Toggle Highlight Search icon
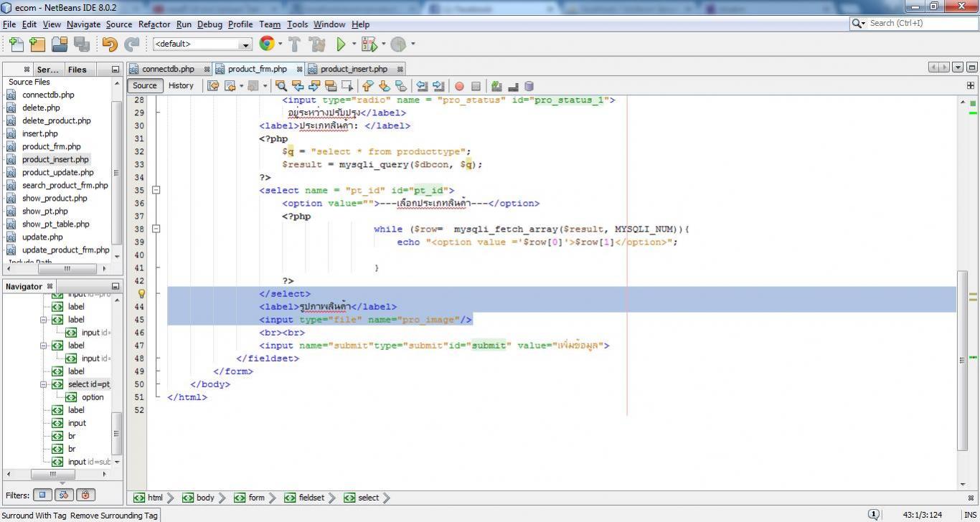Screen dimensions: 980x522 coord(330,86)
